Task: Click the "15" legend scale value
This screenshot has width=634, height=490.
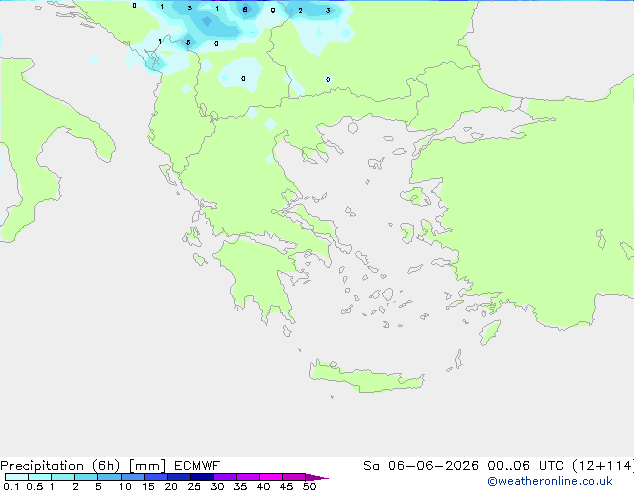Action: pos(148,486)
